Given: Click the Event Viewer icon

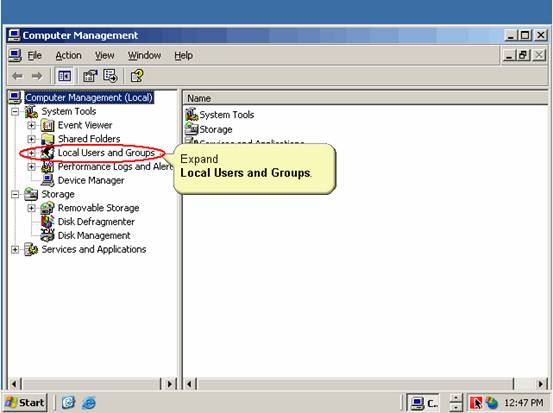Looking at the screenshot, I should (48, 125).
